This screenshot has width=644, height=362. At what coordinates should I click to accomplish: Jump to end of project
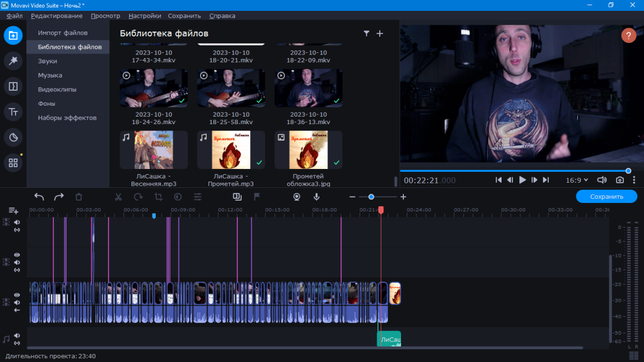(546, 180)
